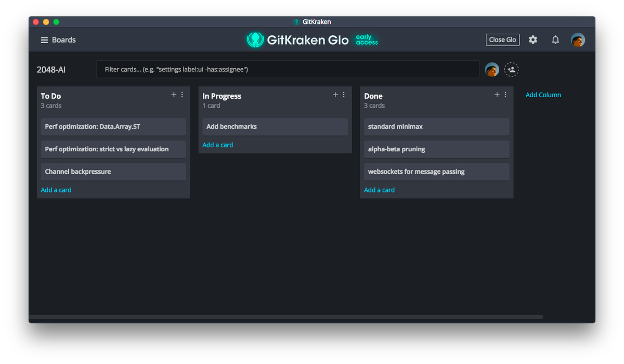Image resolution: width=624 pixels, height=364 pixels.
Task: Open the In Progress column options menu
Action: pos(344,95)
